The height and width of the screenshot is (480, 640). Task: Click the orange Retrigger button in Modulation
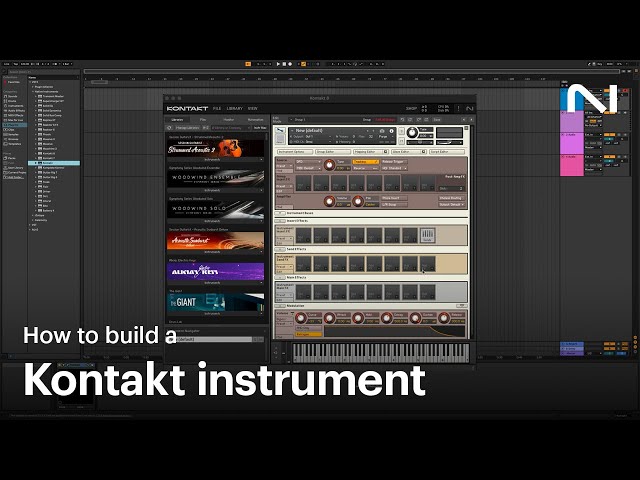click(x=308, y=334)
